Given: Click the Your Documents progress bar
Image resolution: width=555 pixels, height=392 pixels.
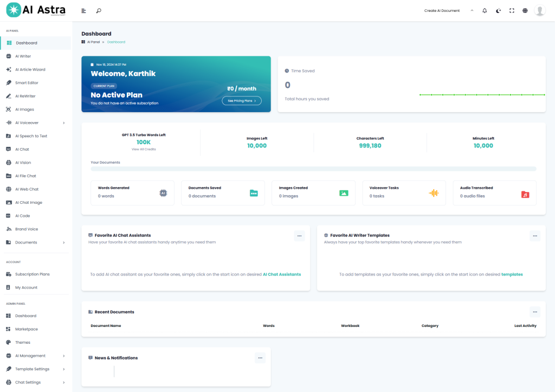Looking at the screenshot, I should 313,169.
